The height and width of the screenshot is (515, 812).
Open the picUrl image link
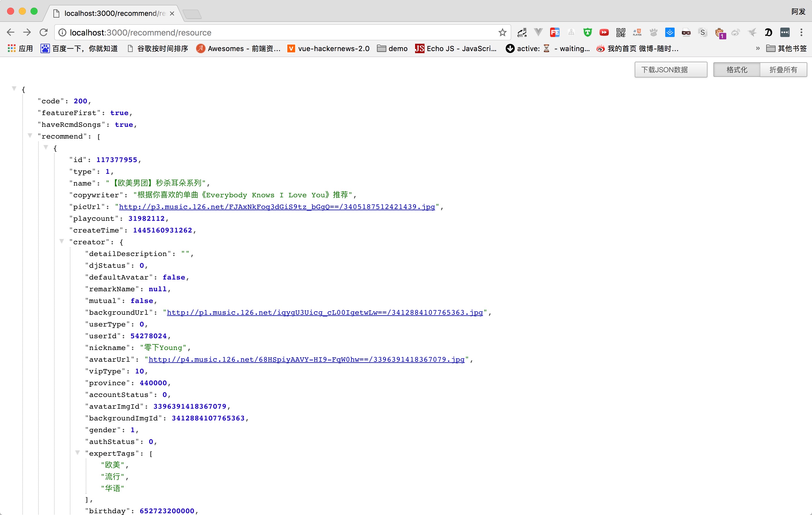[x=277, y=207]
